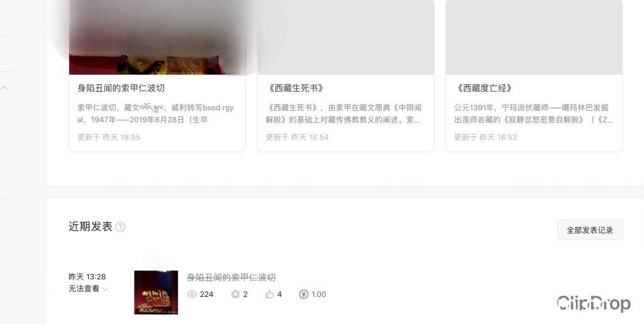Click the 昨天 13:28 publish timestamp

(87, 277)
